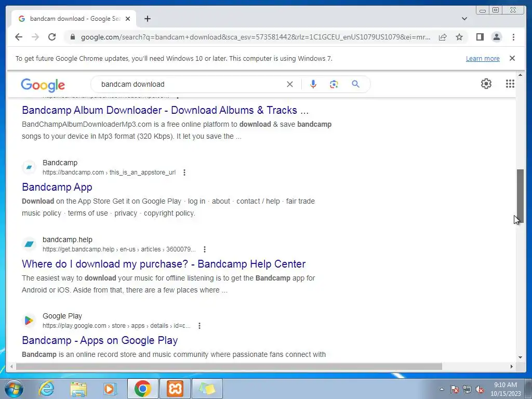
Task: Select the 'bandcam download - Google Search' tab
Action: coord(74,19)
